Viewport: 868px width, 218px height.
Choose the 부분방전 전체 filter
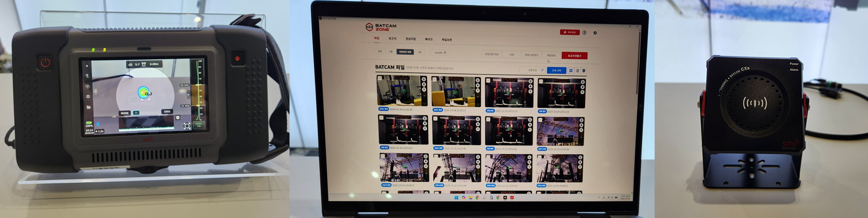(x=405, y=52)
